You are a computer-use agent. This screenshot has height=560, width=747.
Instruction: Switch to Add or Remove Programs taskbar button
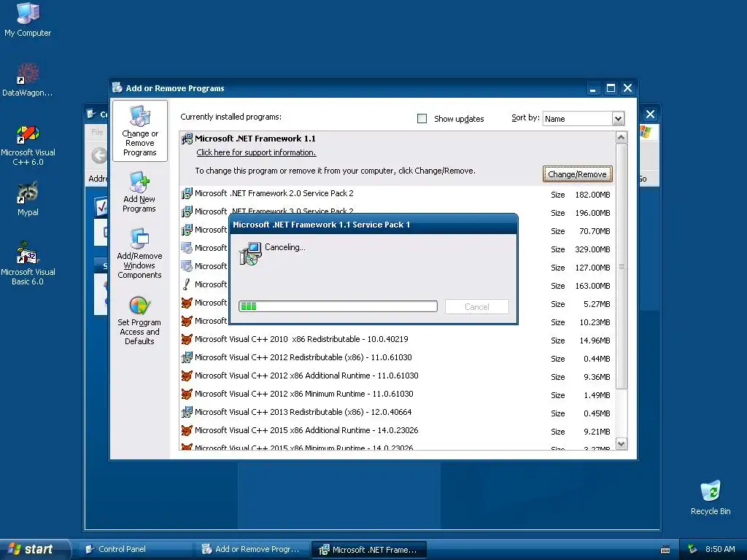(x=252, y=549)
